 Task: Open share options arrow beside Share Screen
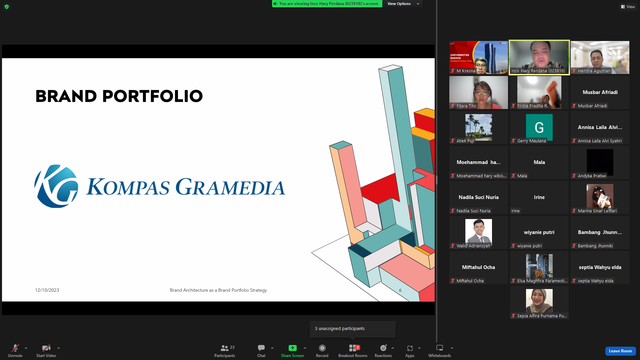pos(305,348)
